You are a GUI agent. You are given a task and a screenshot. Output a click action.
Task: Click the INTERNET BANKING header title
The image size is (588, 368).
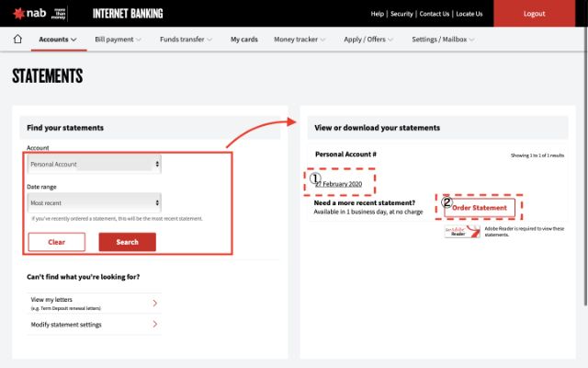tap(128, 14)
